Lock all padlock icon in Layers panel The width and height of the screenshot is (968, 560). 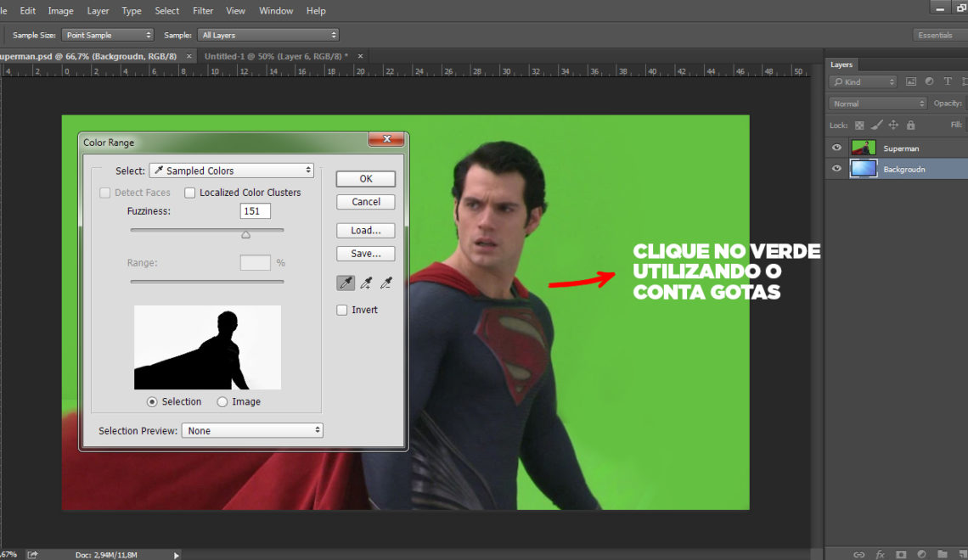[910, 126]
